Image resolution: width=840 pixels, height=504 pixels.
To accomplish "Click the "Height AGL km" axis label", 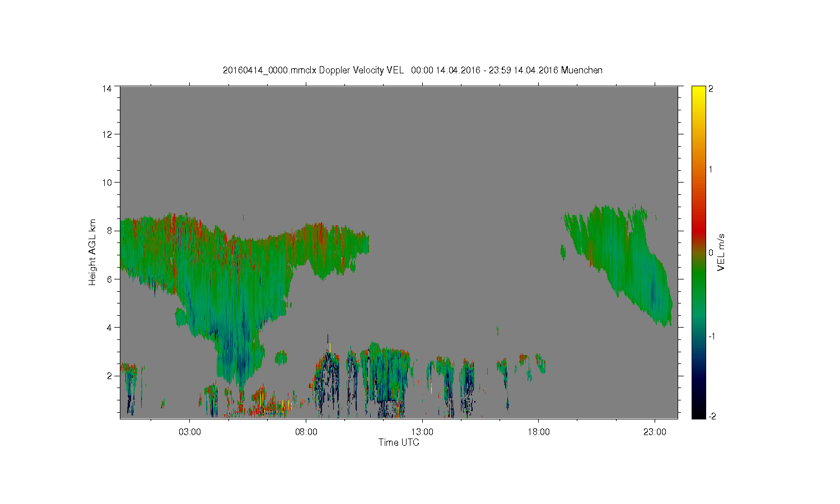I will (92, 252).
